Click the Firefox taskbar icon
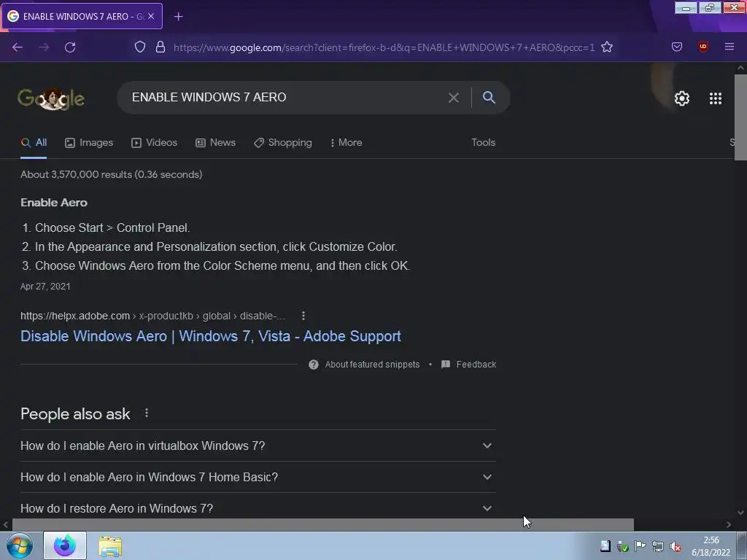This screenshot has height=560, width=747. pyautogui.click(x=65, y=545)
